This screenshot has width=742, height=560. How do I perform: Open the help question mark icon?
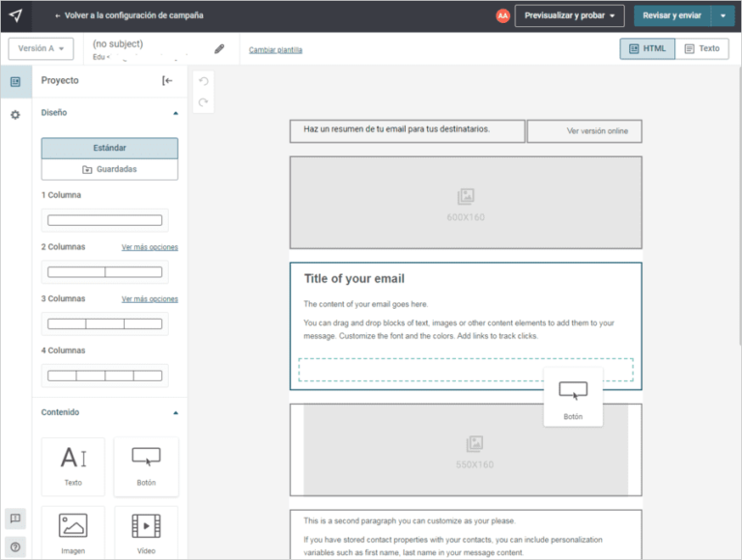point(15,547)
